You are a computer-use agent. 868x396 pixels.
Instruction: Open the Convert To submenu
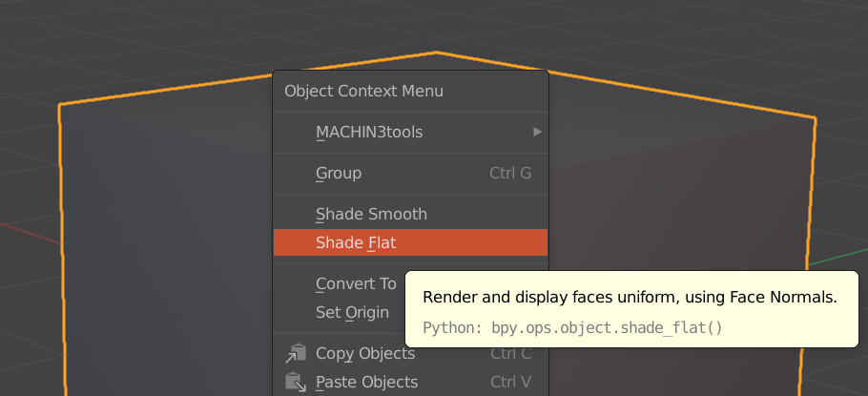pos(340,284)
